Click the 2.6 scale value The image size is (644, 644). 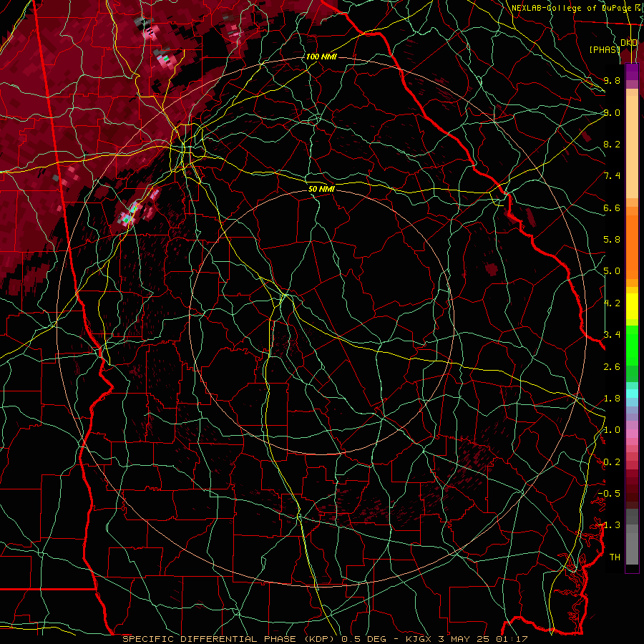coord(612,367)
